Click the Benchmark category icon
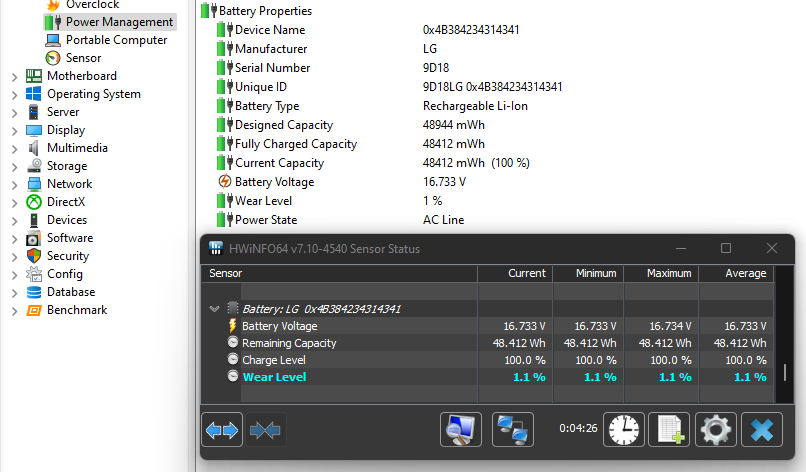This screenshot has height=472, width=806. [34, 310]
